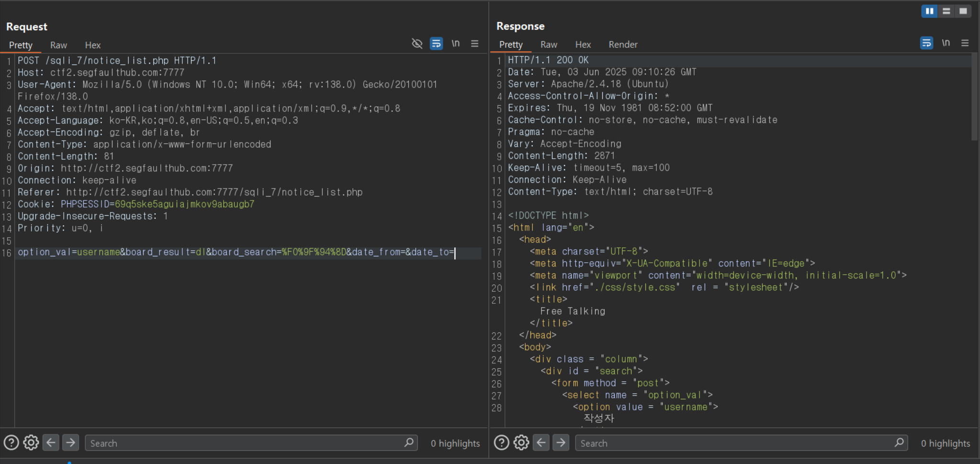The image size is (980, 464).
Task: Click Response panel 0 highlights label
Action: tap(945, 443)
